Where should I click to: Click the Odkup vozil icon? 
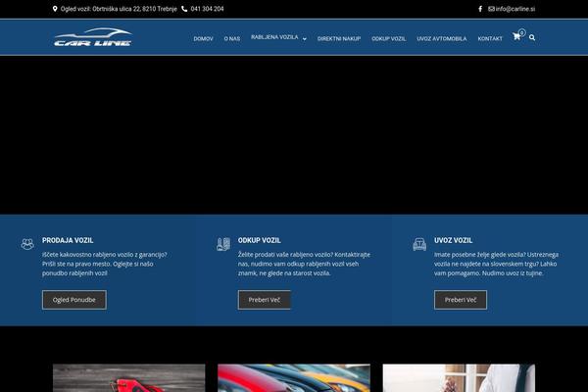pos(223,244)
